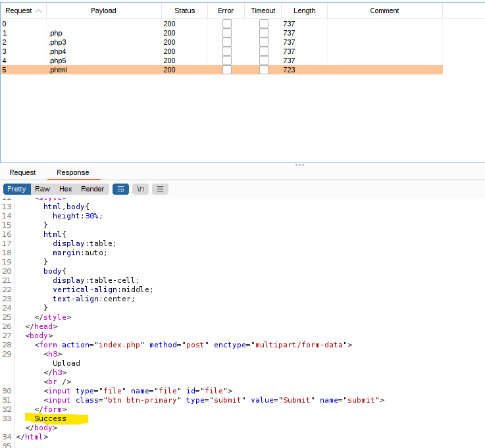Open the hamburger options menu in response toolbar
The image size is (485, 448).
coord(160,189)
